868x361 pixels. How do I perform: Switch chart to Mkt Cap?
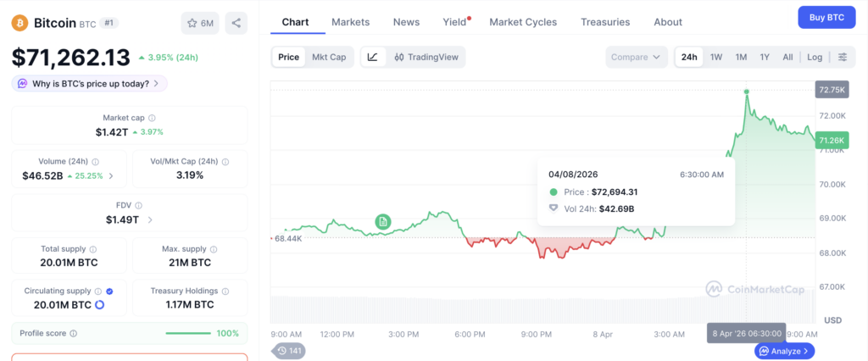(x=329, y=57)
